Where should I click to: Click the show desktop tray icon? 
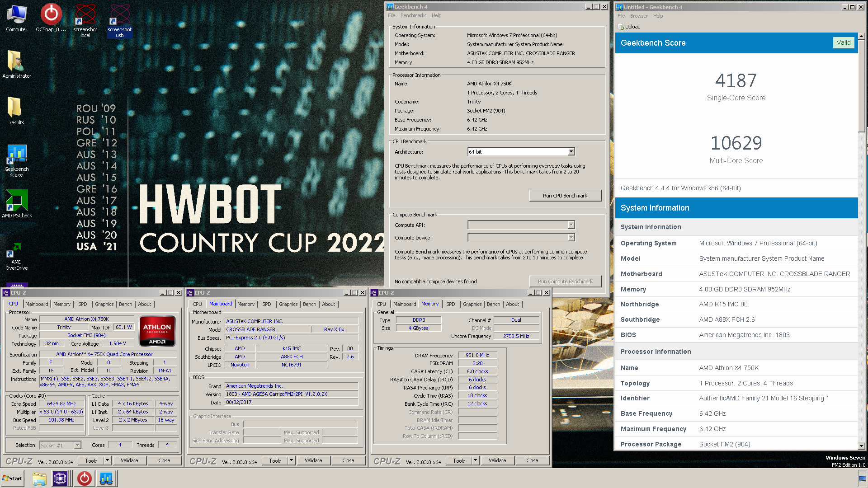coord(863,479)
